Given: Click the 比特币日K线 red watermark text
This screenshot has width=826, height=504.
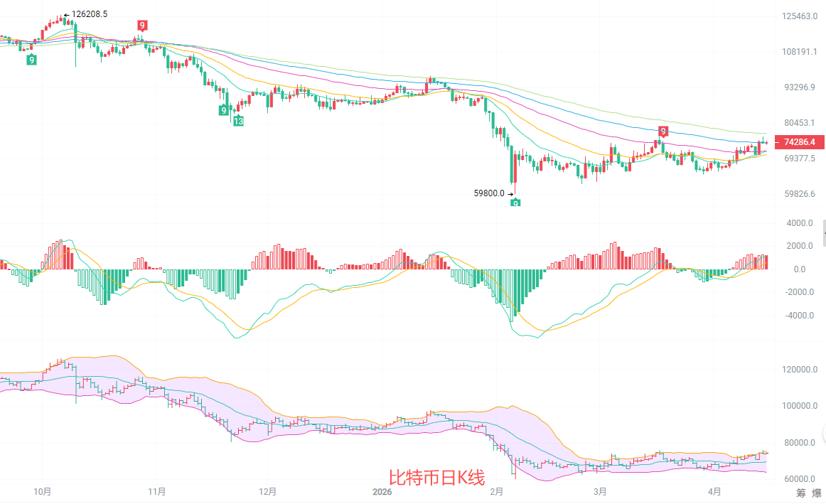Looking at the screenshot, I should (x=436, y=478).
